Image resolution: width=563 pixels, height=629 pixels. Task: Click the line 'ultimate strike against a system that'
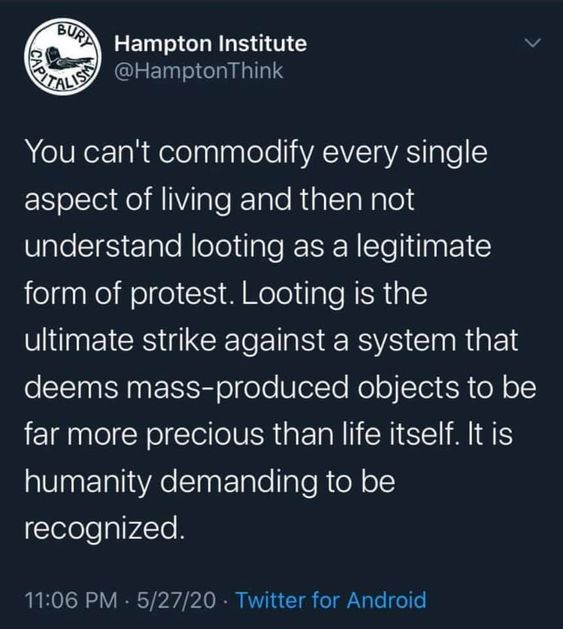click(271, 341)
